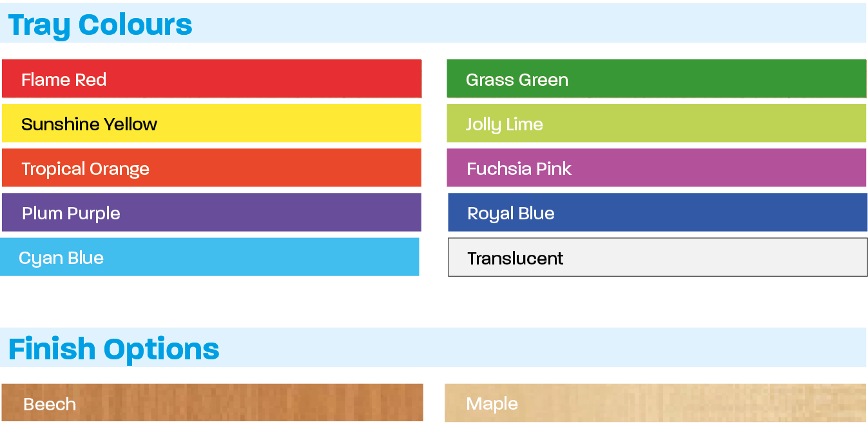
Task: Select the Plum Purple swatch
Action: click(x=211, y=212)
